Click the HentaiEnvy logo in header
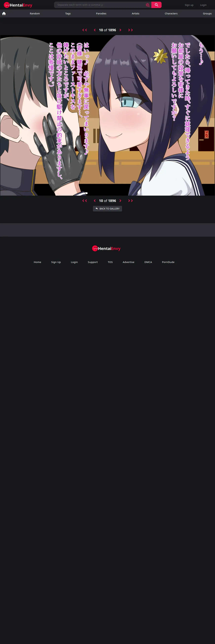The image size is (215, 644). pos(18,5)
